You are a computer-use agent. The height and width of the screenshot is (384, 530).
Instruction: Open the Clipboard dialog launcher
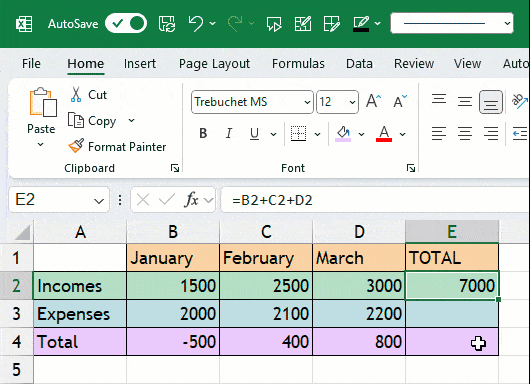(175, 168)
